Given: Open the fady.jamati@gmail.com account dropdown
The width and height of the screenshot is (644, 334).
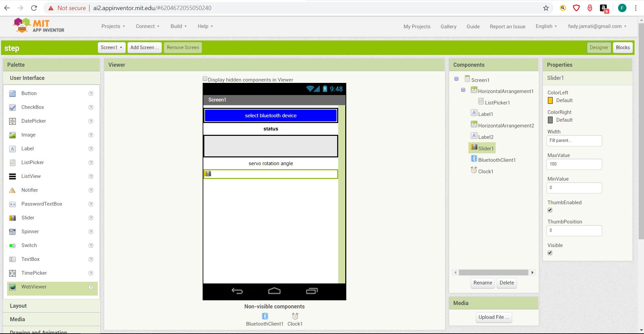Looking at the screenshot, I should [x=597, y=26].
